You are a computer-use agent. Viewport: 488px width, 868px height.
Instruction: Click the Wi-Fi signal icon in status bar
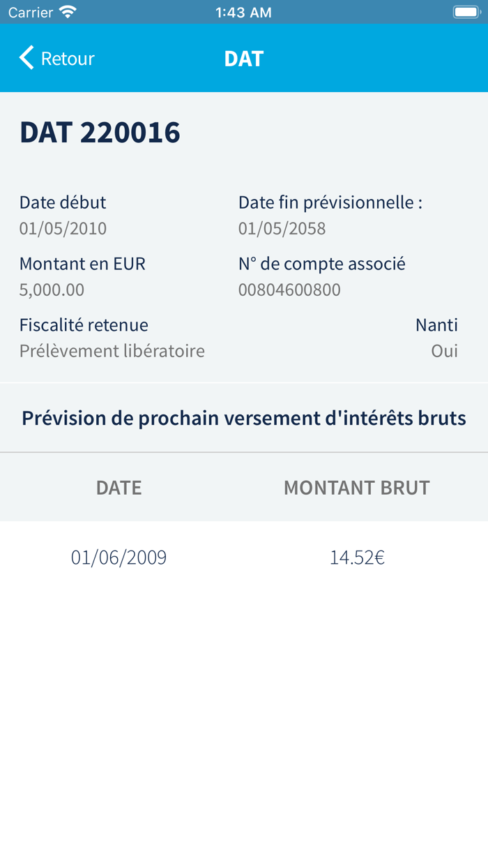tap(67, 11)
